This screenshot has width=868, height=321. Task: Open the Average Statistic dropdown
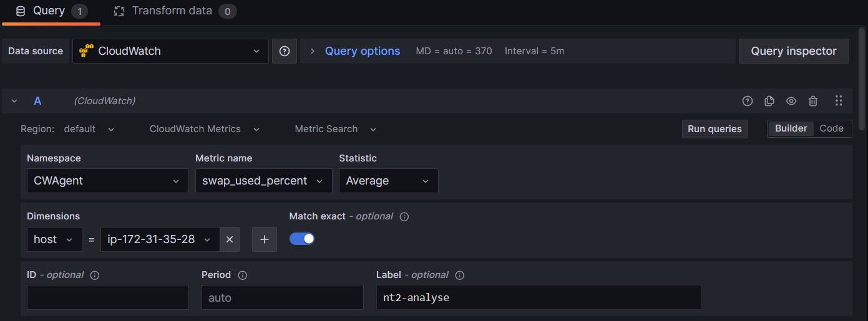point(388,181)
